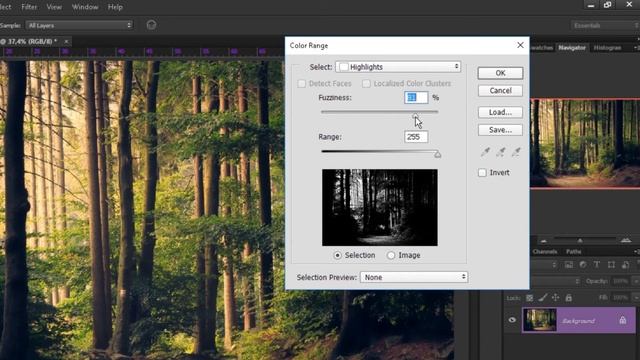
Task: Click the Load... button
Action: (x=500, y=112)
